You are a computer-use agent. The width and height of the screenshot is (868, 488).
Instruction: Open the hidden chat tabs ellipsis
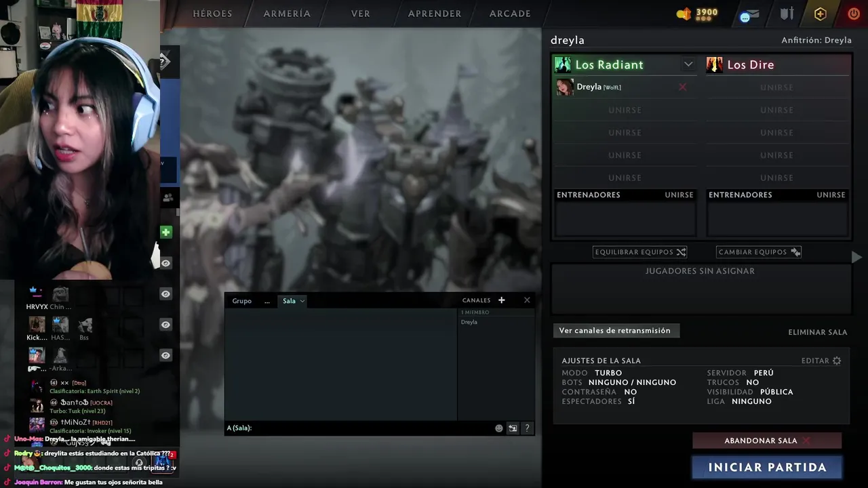coord(267,301)
